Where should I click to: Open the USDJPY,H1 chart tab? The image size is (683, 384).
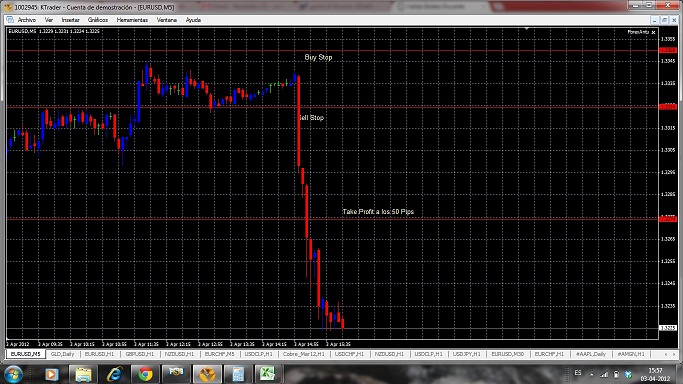[466, 354]
